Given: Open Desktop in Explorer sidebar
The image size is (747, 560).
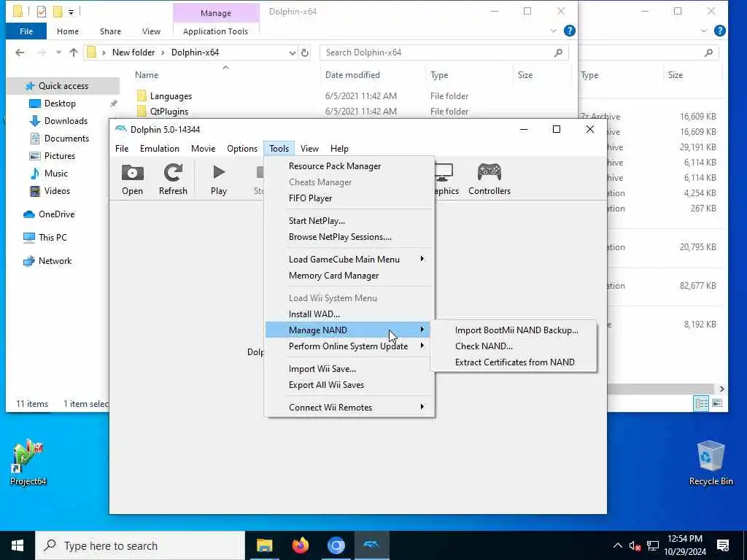Looking at the screenshot, I should tap(60, 104).
